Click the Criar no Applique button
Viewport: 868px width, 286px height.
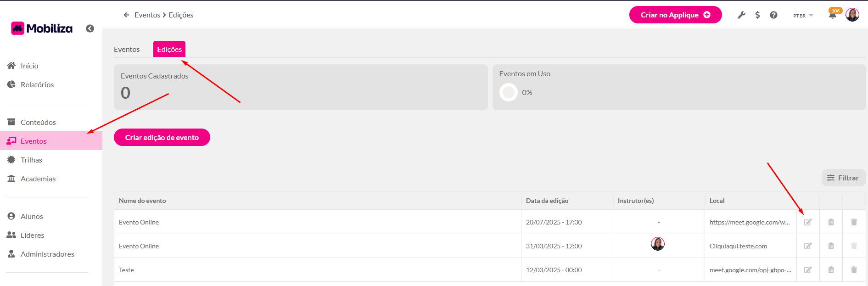pyautogui.click(x=675, y=15)
